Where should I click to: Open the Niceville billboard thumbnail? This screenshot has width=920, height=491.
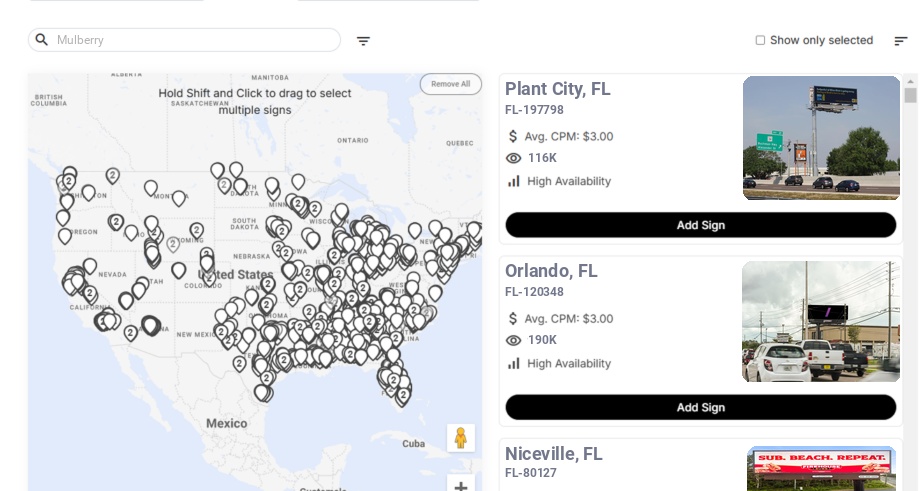[821, 469]
